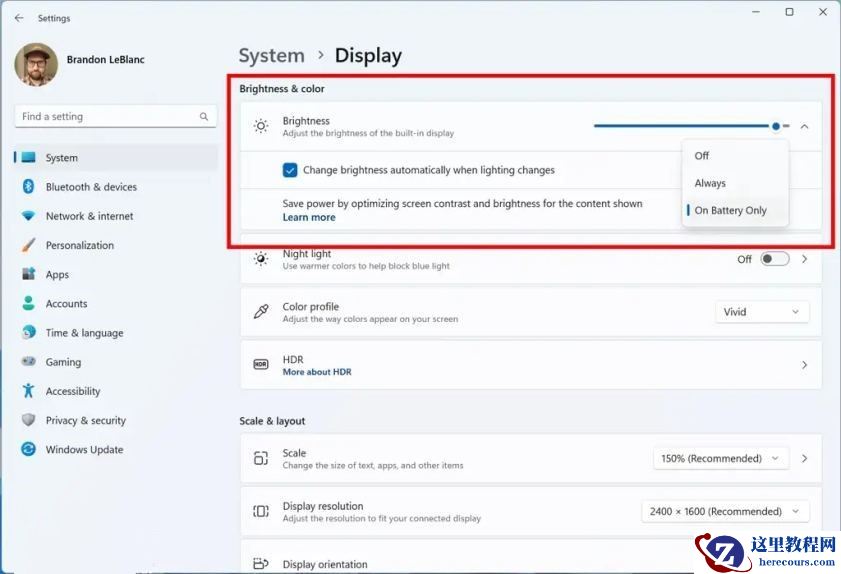Click the Accessibility figure icon
Image resolution: width=841 pixels, height=574 pixels.
click(28, 391)
